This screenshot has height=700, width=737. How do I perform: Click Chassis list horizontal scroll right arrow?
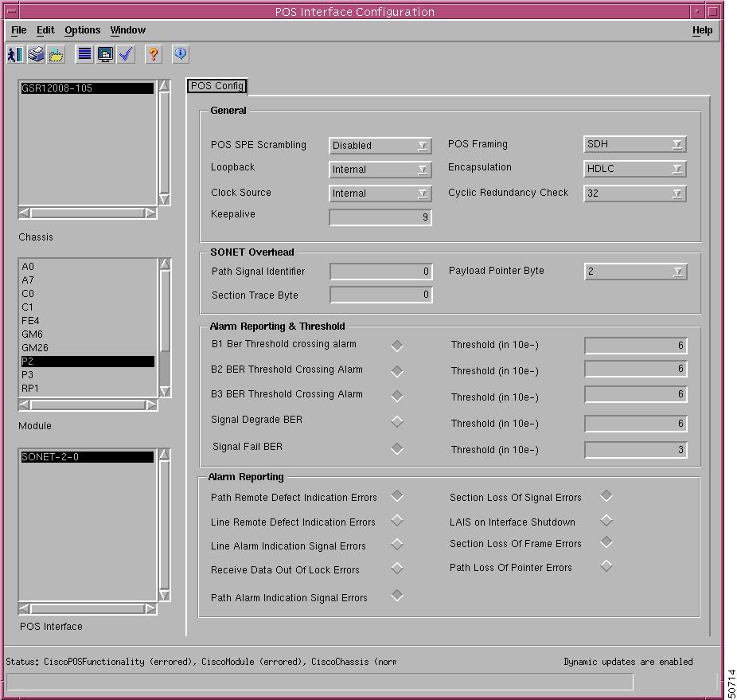pyautogui.click(x=150, y=213)
